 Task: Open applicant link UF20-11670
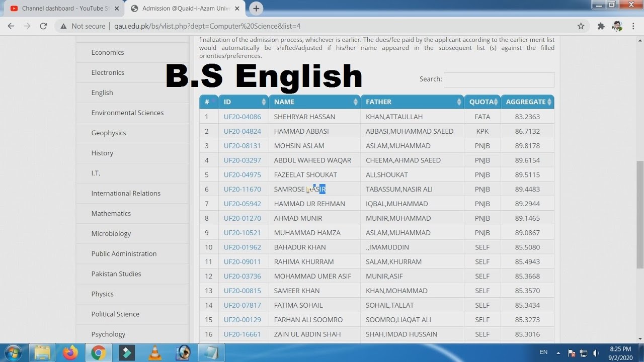click(x=243, y=189)
